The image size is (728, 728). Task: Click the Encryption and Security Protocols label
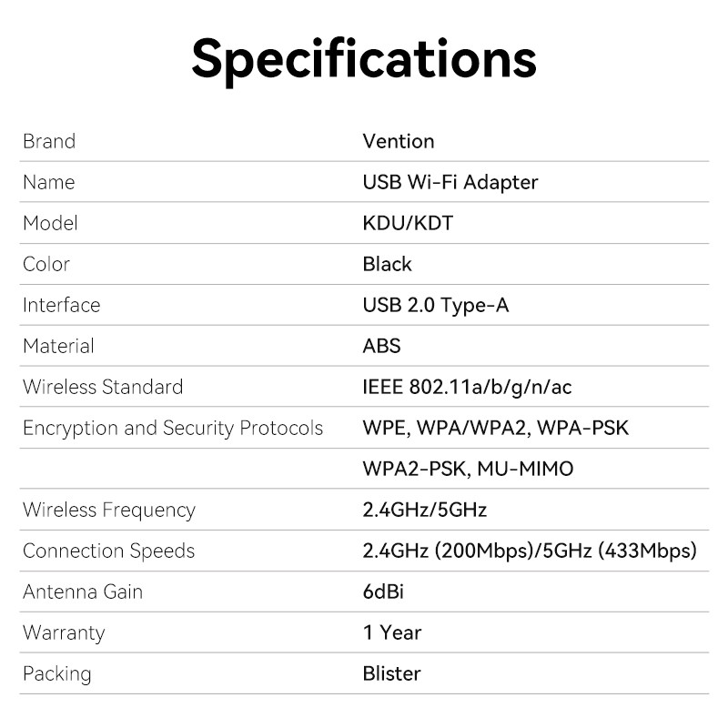173,428
